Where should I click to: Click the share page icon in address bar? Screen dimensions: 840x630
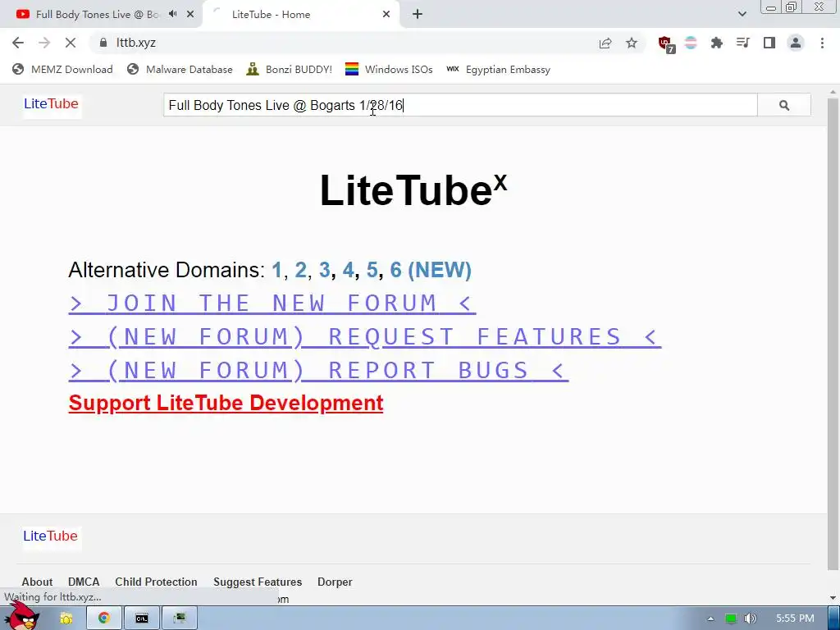coord(605,43)
